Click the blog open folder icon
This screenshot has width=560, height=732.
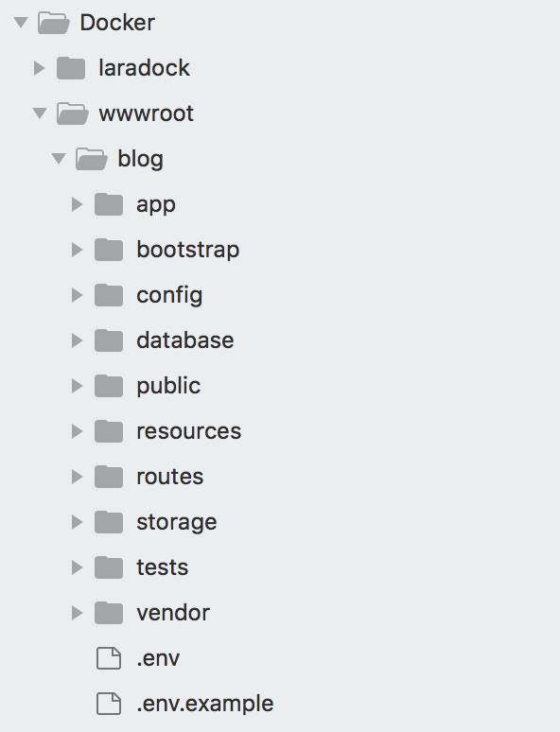coord(91,159)
